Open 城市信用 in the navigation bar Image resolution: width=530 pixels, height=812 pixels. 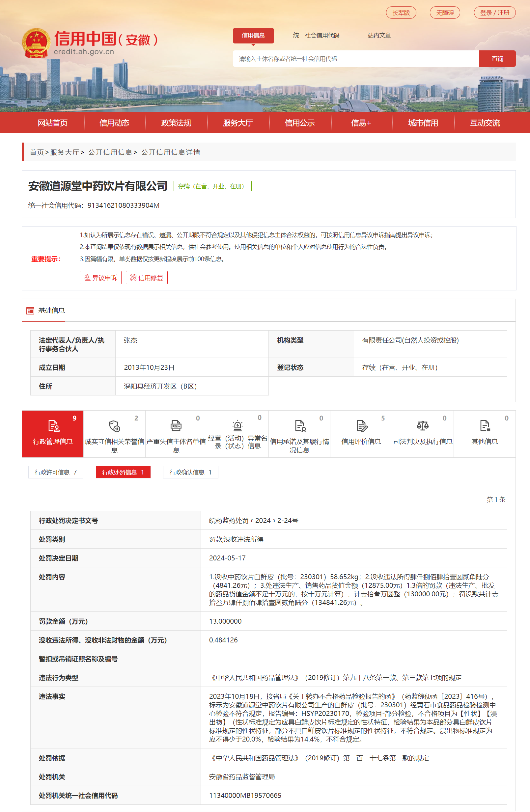(x=423, y=123)
